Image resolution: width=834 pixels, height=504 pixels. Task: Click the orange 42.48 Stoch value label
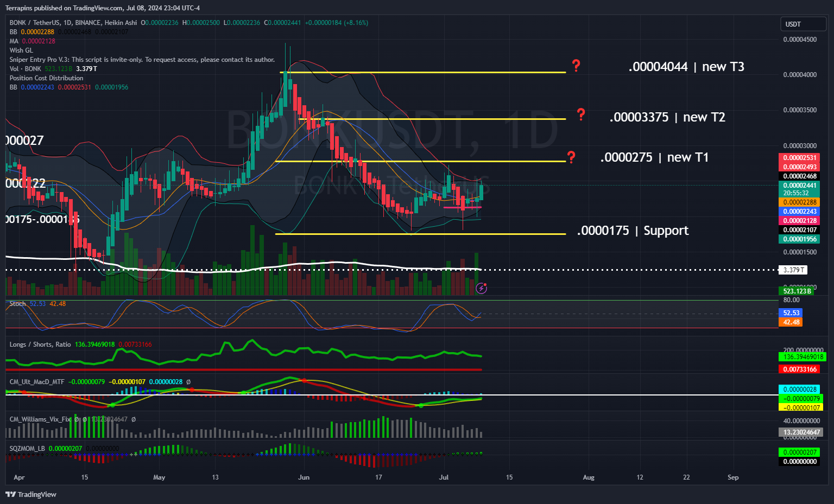791,322
